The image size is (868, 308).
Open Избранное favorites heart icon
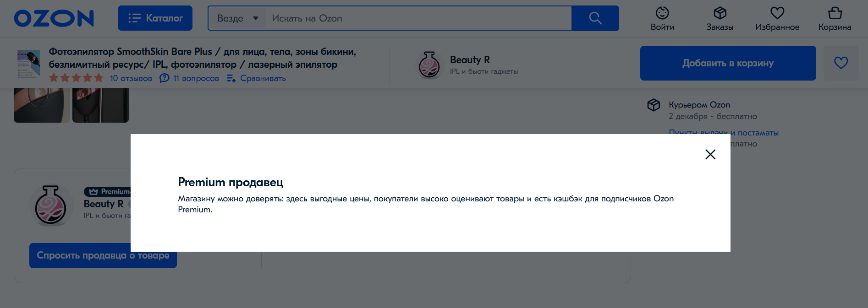click(x=777, y=19)
